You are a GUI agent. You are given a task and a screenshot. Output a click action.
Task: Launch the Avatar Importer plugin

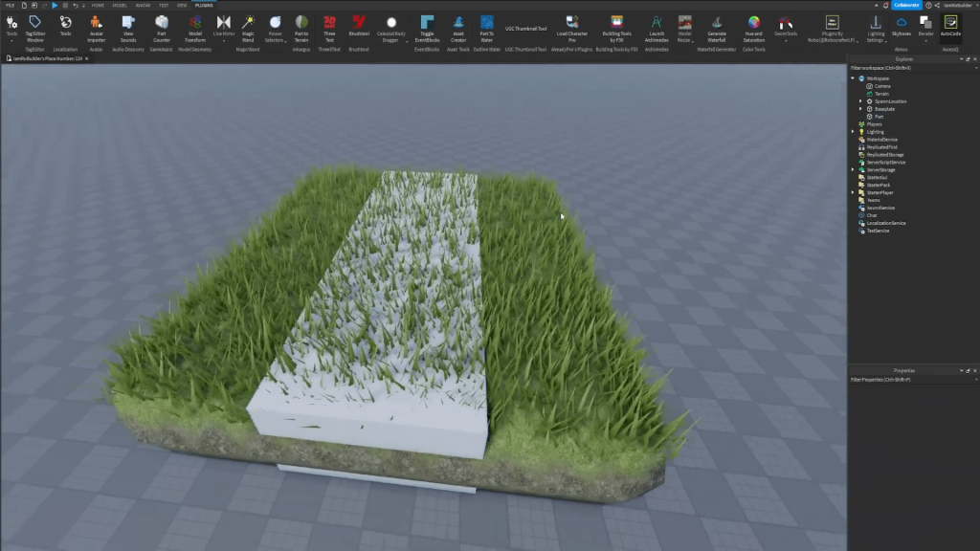click(x=96, y=29)
